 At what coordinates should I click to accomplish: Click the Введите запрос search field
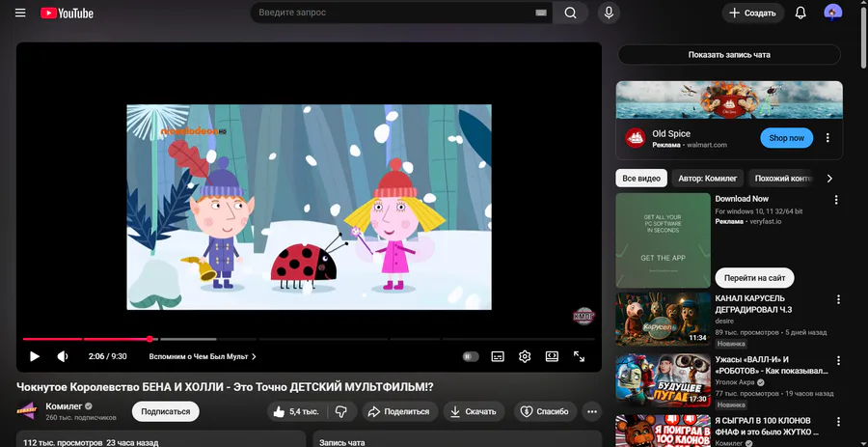tap(393, 13)
